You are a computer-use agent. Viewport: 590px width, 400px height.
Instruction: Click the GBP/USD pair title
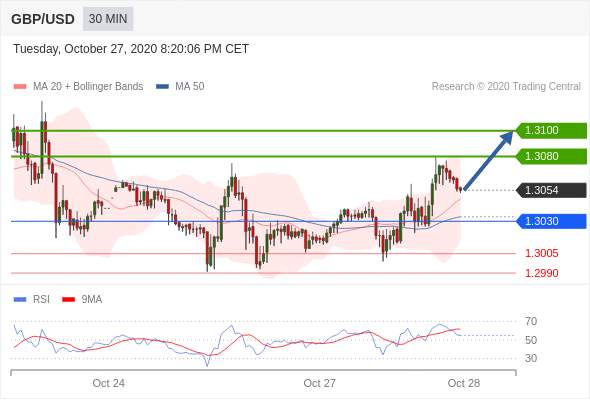click(43, 19)
